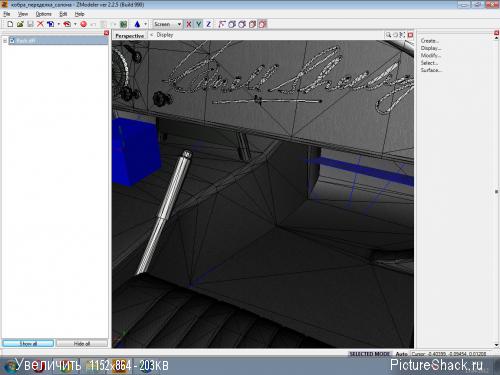Open the Options menu
The image size is (500, 375).
point(44,14)
